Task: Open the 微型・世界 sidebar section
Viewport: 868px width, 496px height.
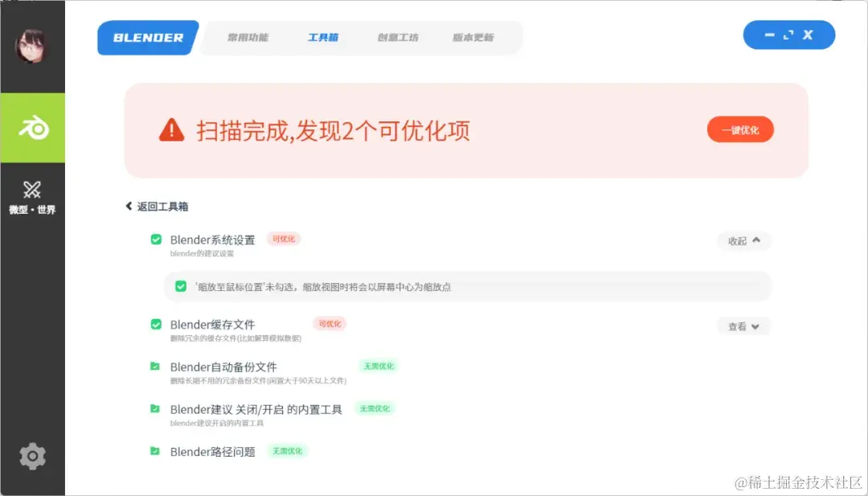Action: [x=32, y=197]
